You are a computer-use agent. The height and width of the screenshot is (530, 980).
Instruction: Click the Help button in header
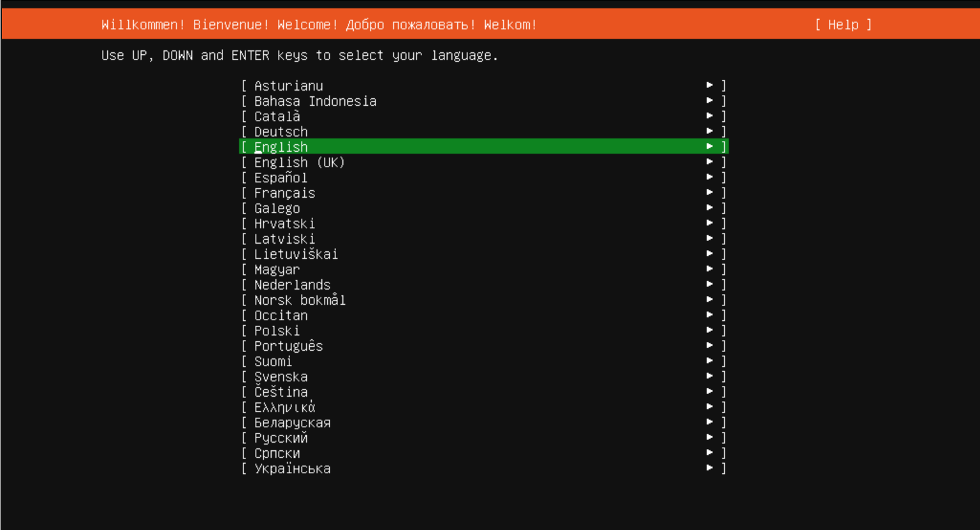pos(842,25)
